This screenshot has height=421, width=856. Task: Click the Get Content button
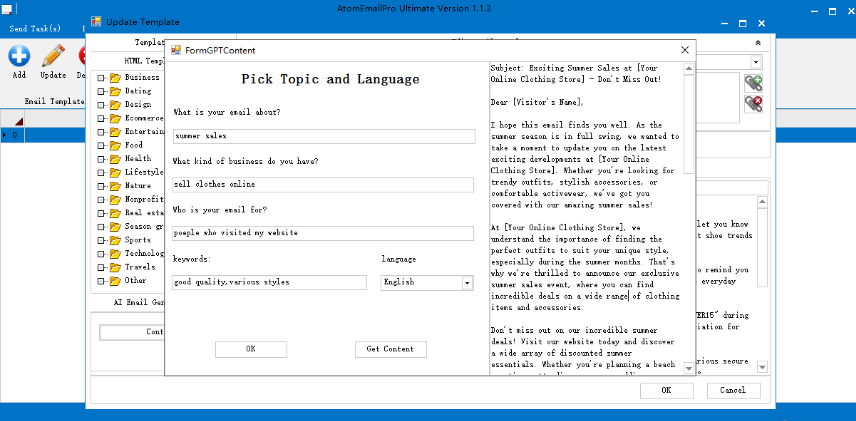(390, 349)
